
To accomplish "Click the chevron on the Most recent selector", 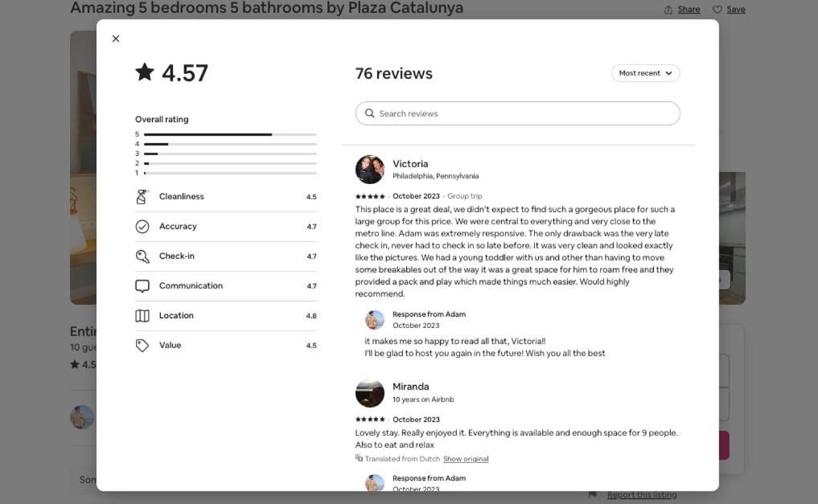I will [x=668, y=73].
